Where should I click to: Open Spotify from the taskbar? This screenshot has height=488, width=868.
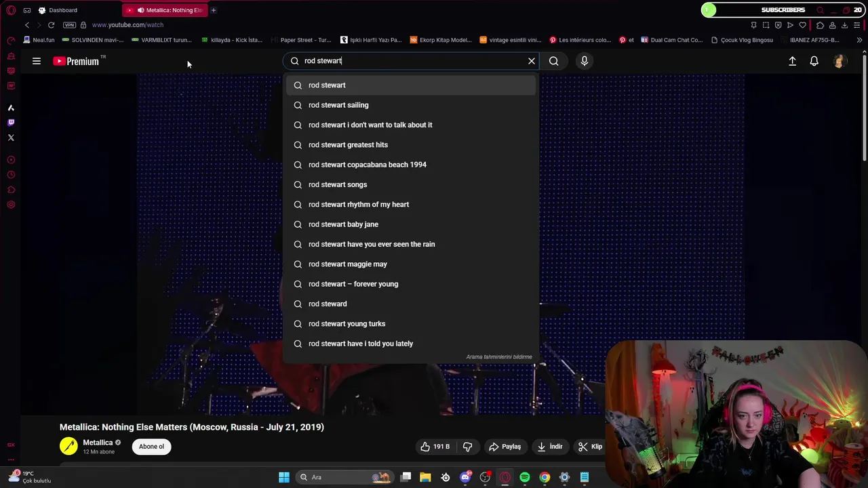pos(525,477)
